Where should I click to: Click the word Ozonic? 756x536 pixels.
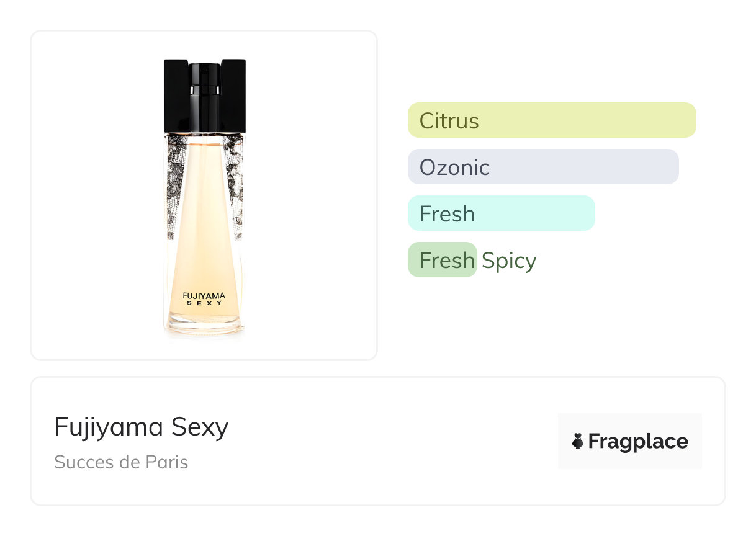click(454, 167)
